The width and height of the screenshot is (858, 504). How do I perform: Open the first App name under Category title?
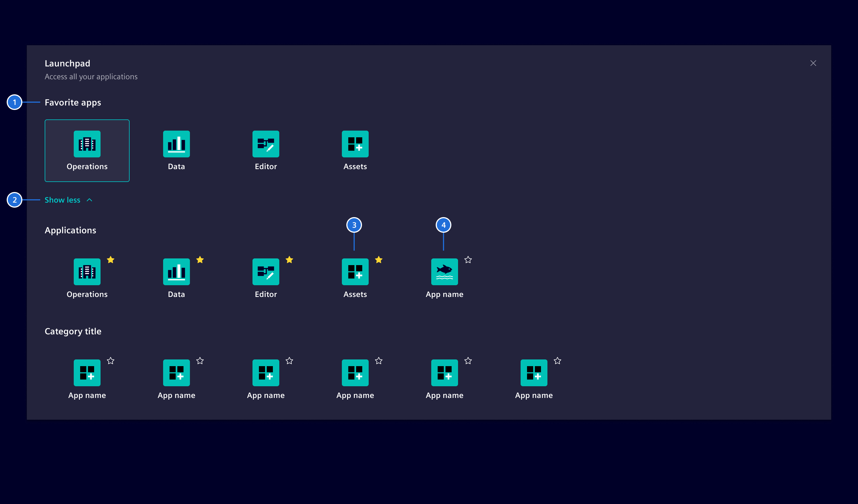click(87, 373)
